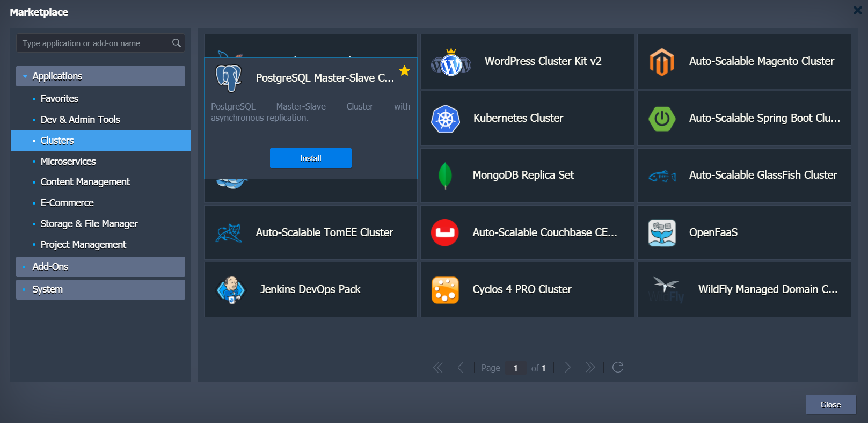This screenshot has height=423, width=868.
Task: Click PostgreSQL Master-Slave Cluster title text
Action: pyautogui.click(x=325, y=78)
